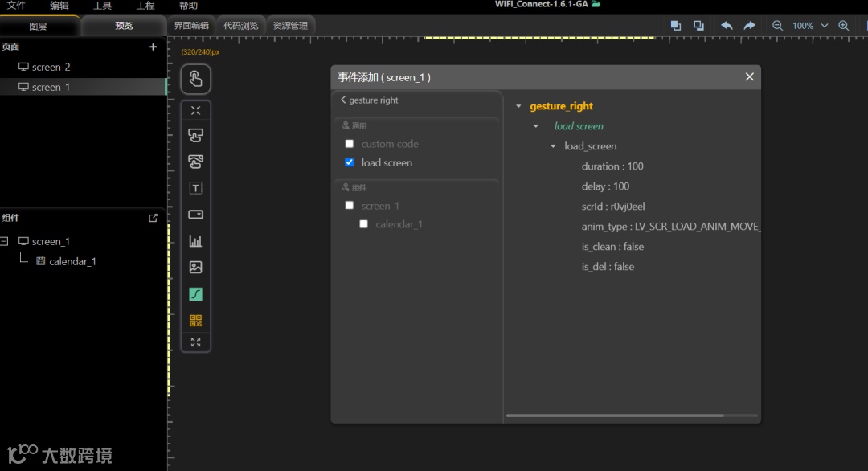Undo the last action

click(727, 26)
